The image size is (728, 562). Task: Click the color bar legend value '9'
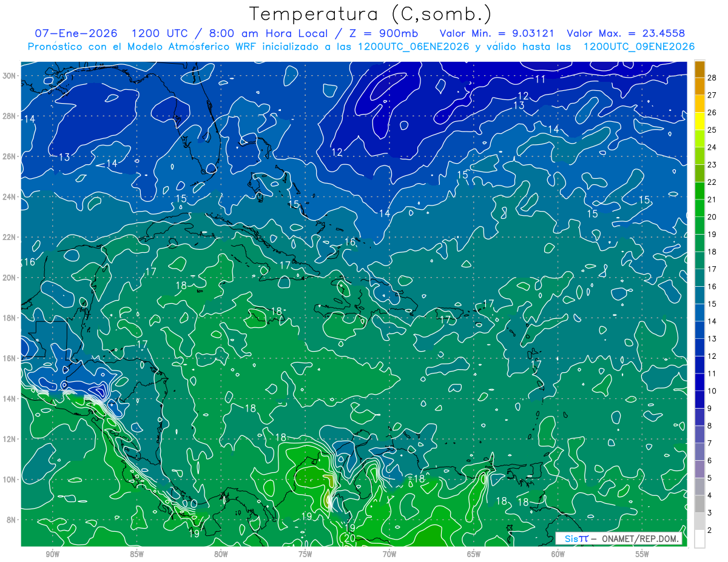pyautogui.click(x=709, y=409)
